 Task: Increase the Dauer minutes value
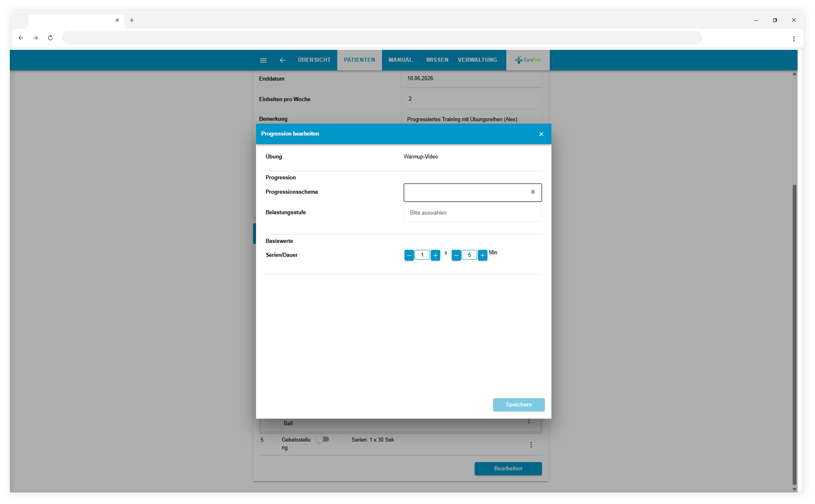click(482, 255)
